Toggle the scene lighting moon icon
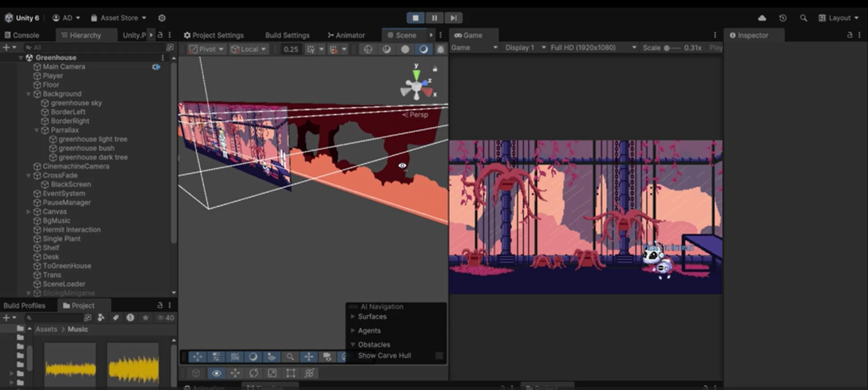The width and height of the screenshot is (868, 390). (423, 49)
